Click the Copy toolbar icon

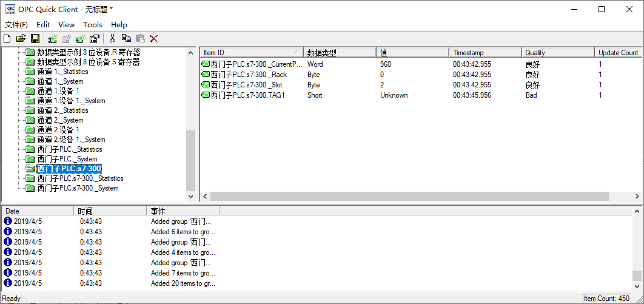click(126, 39)
